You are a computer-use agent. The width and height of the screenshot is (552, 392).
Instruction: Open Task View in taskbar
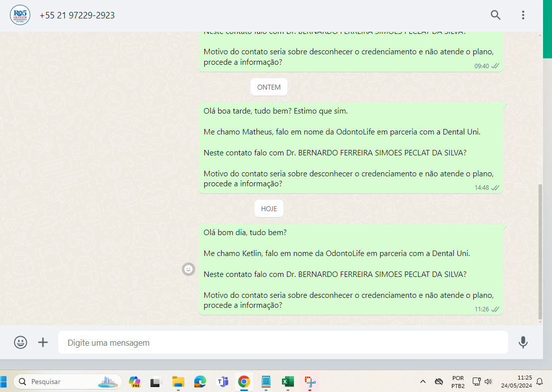(155, 382)
